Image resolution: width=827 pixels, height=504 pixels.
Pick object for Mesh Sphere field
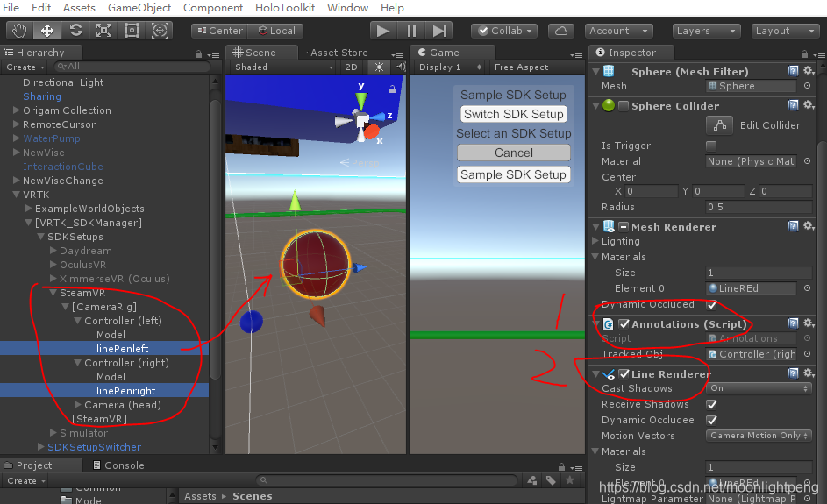point(807,85)
